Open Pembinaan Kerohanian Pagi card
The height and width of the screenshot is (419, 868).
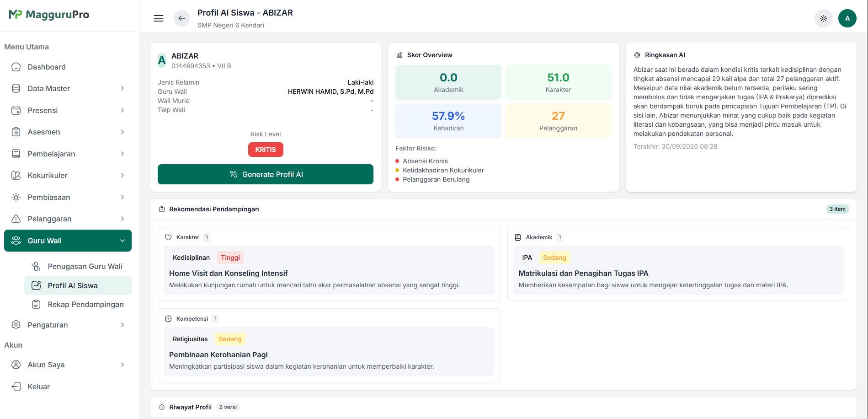329,352
